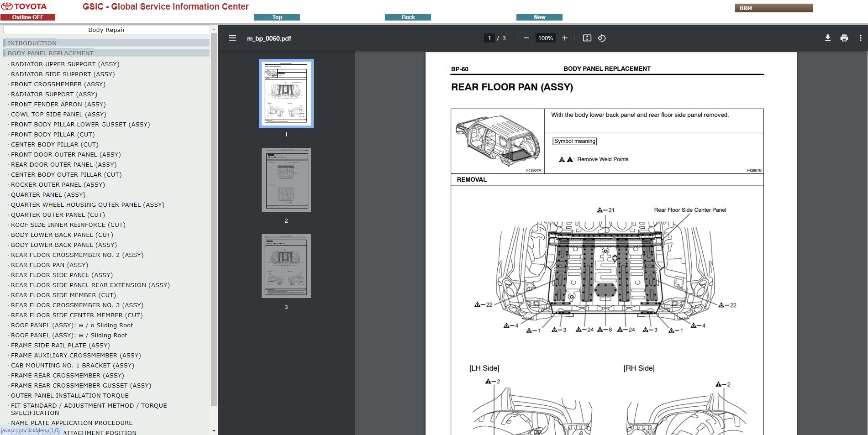Click the zoom percentage field
This screenshot has height=435, width=868.
coord(545,38)
